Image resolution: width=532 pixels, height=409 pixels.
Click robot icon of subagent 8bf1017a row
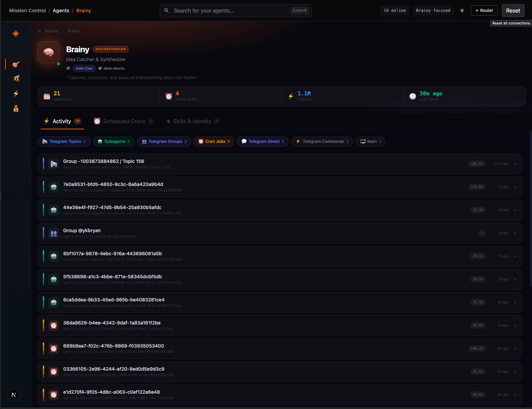[54, 256]
